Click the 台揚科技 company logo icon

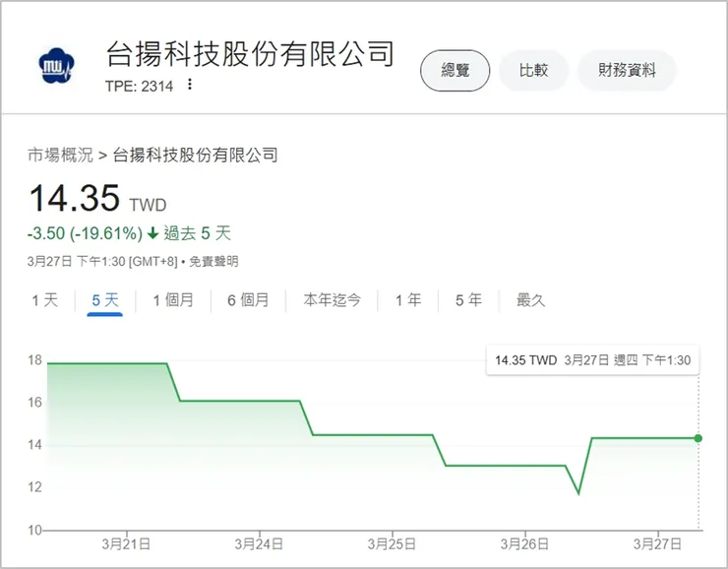pos(56,66)
